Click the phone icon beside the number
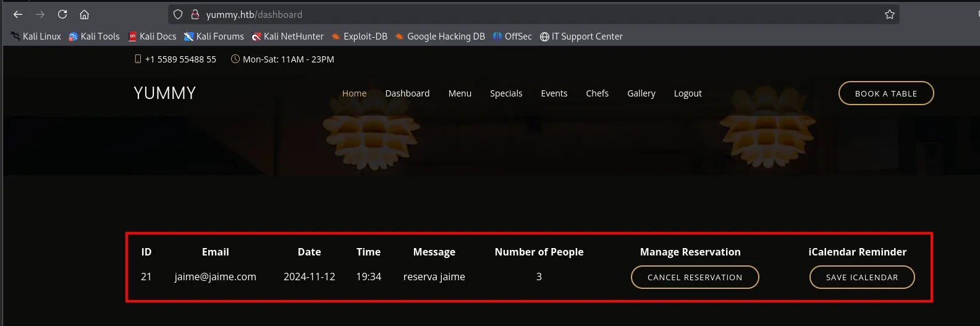 point(138,59)
